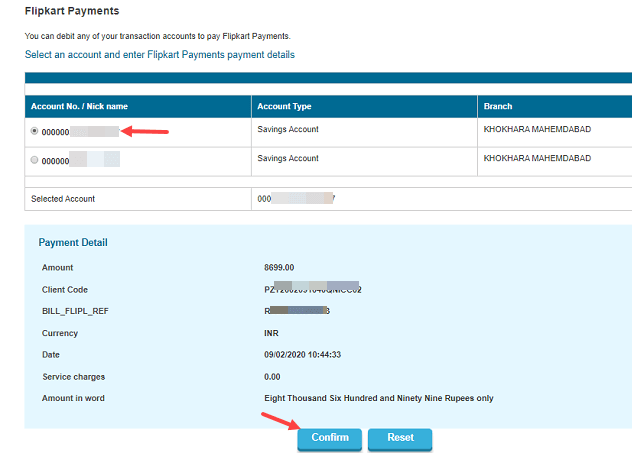The width and height of the screenshot is (632, 453).
Task: Click the currency value INR
Action: (271, 333)
